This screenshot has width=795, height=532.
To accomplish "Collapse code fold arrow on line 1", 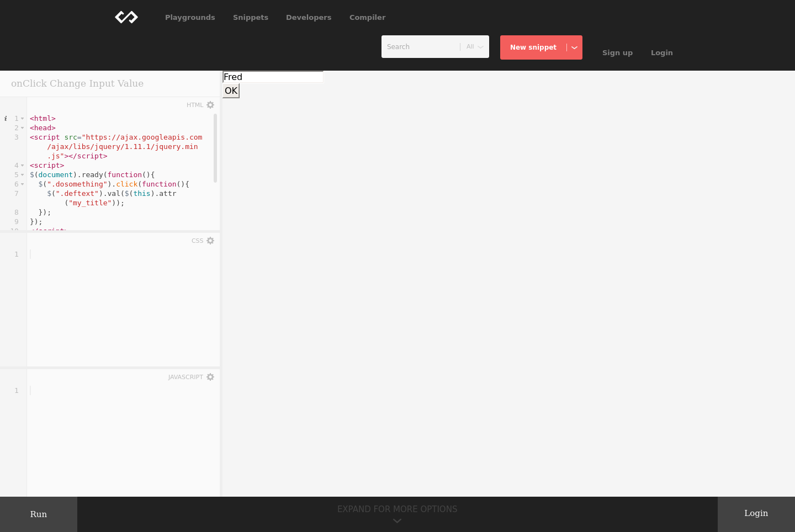I will tap(23, 119).
